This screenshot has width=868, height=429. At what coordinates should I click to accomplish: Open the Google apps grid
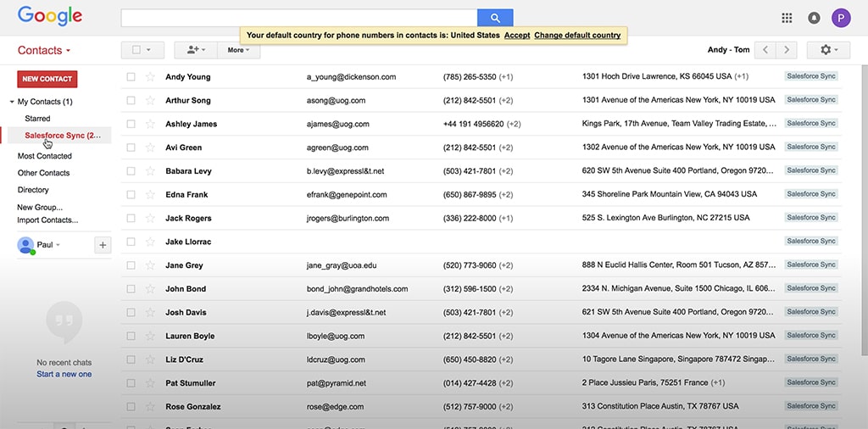[787, 18]
